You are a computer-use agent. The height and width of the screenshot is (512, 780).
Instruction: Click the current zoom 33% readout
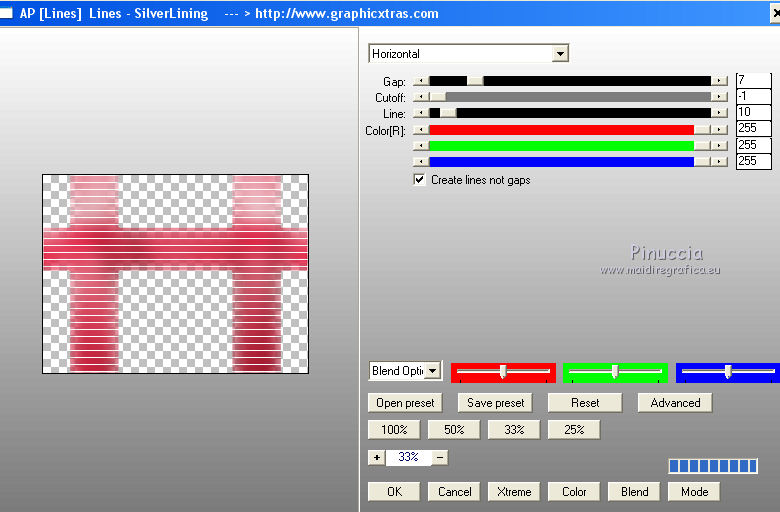(408, 457)
